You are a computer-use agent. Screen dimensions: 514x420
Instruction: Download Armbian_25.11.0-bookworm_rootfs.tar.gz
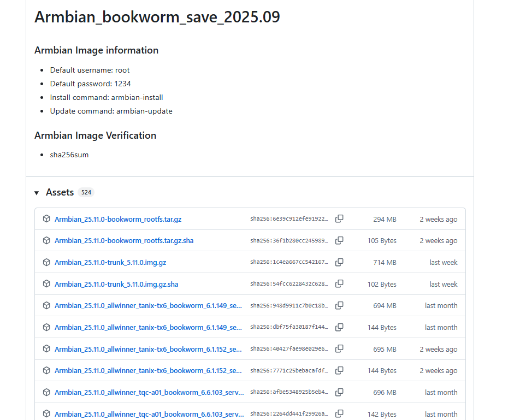118,220
